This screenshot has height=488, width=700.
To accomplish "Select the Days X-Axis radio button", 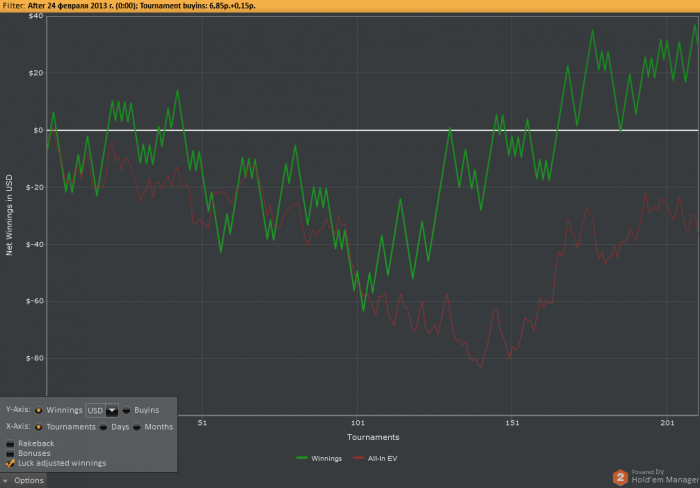I will point(104,427).
